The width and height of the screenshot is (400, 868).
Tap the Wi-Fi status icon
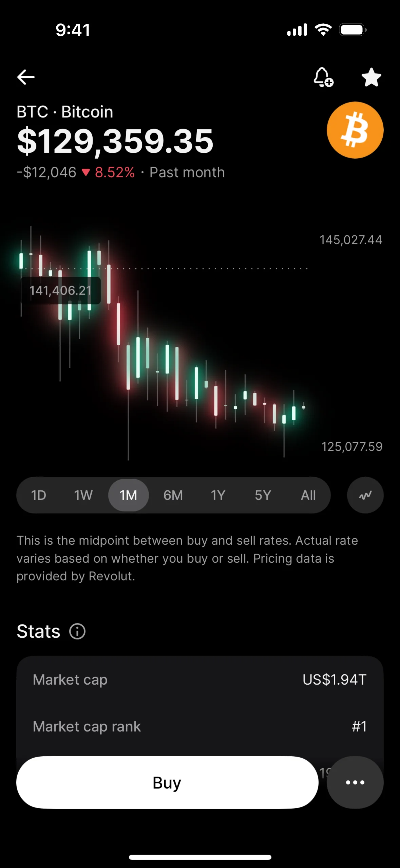[323, 30]
